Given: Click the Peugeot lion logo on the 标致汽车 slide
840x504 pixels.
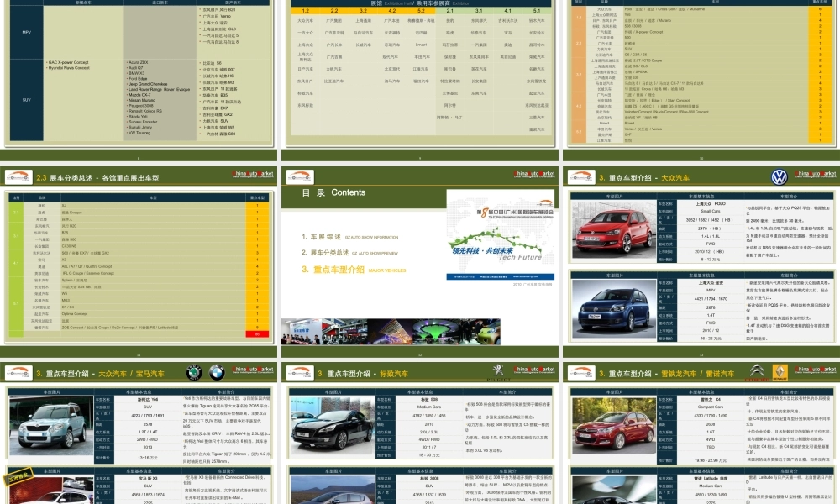Looking at the screenshot, I should pos(498,371).
